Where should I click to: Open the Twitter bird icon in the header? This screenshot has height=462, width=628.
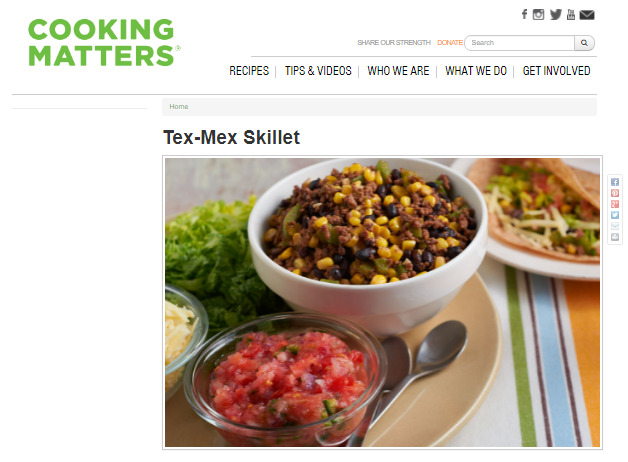[x=556, y=15]
